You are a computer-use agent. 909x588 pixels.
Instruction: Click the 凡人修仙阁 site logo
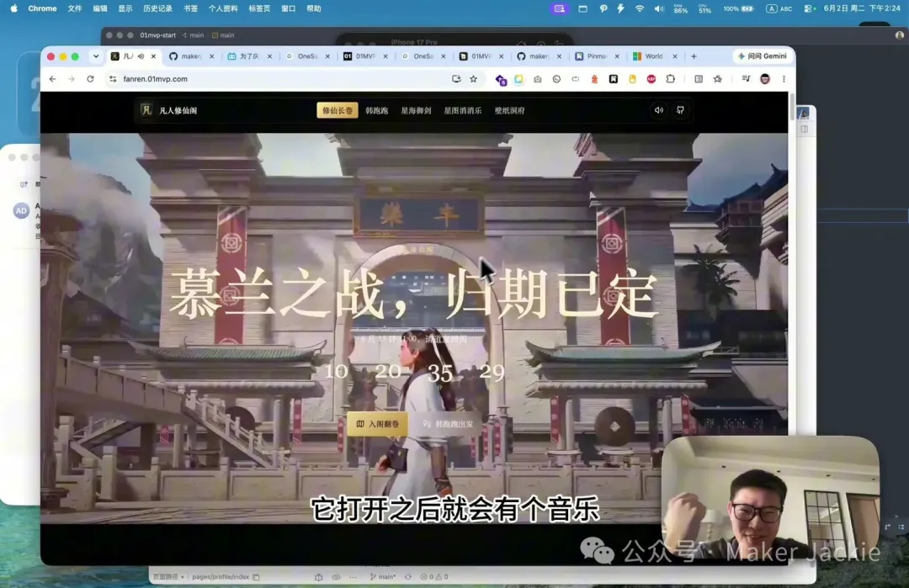click(x=168, y=110)
